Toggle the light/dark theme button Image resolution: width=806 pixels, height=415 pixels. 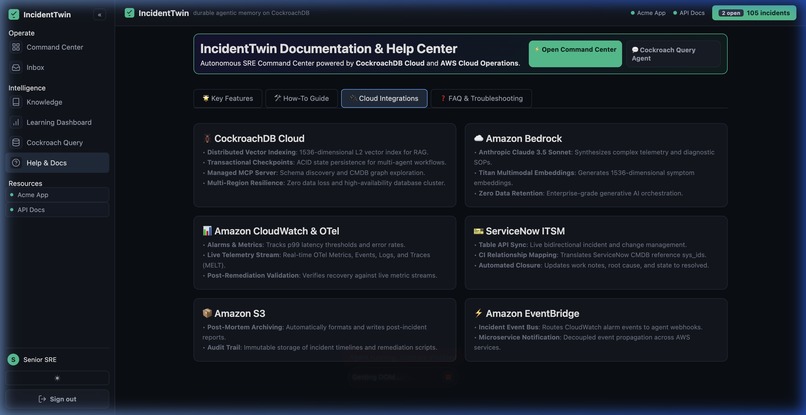(x=57, y=378)
